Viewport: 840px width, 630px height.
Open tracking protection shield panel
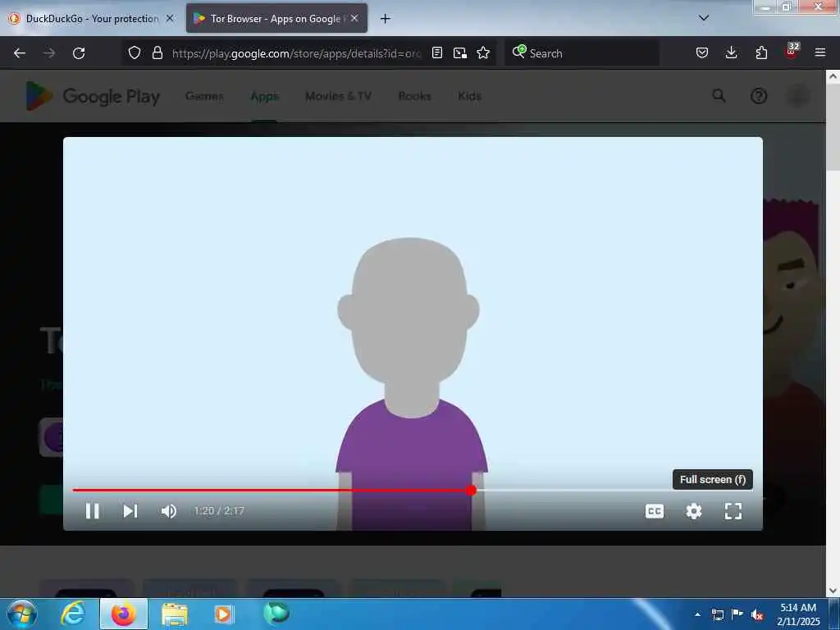pos(135,52)
